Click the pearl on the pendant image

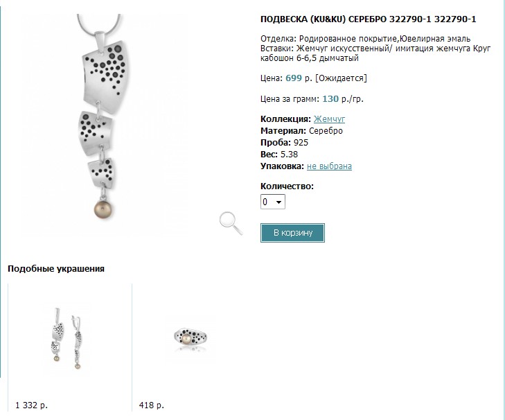click(103, 207)
